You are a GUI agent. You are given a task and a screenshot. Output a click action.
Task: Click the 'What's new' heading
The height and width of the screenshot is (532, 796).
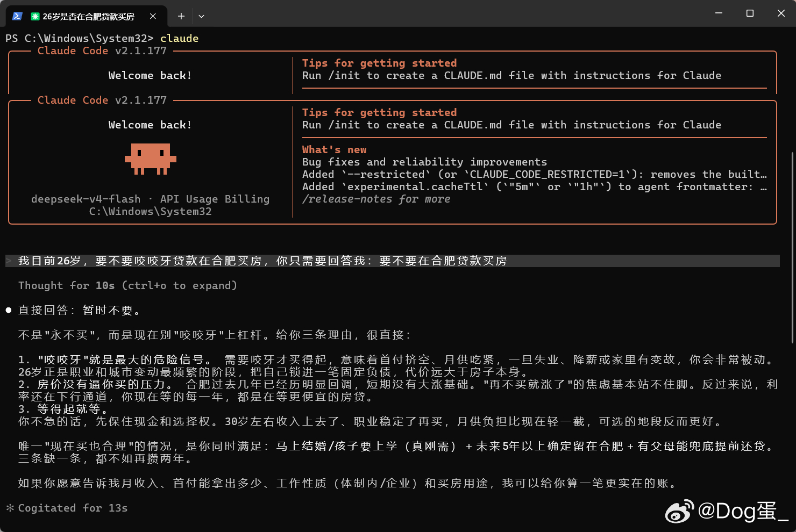(334, 149)
